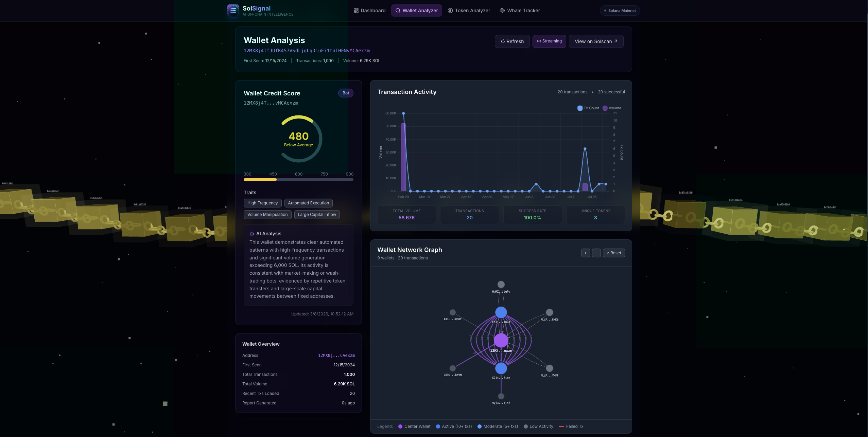
Task: Click the HwRZ...tePy gray node
Action: point(501,285)
